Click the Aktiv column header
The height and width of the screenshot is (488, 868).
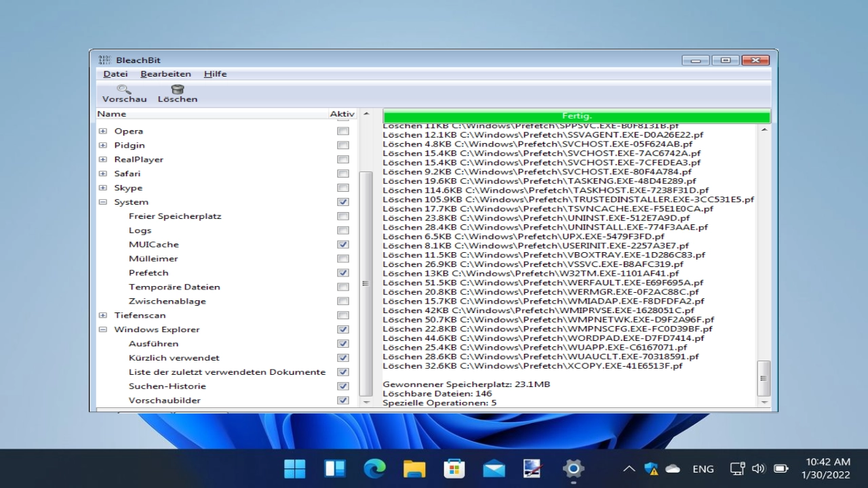(x=342, y=114)
